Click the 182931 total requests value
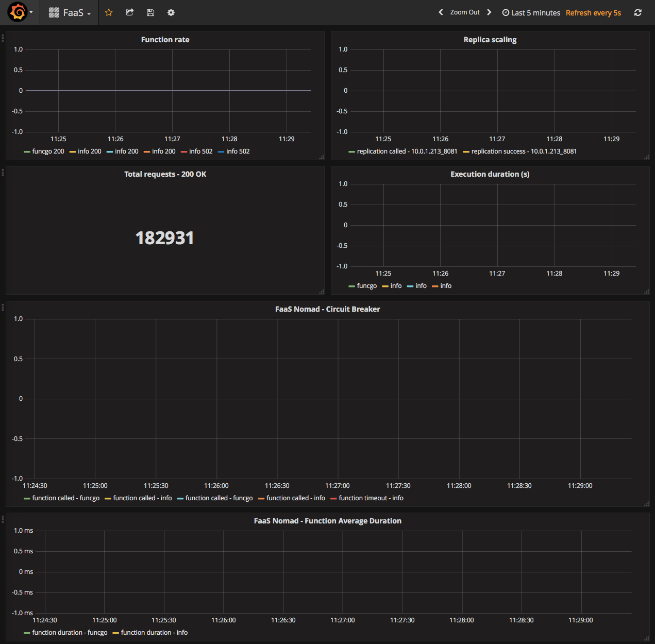655x644 pixels. point(164,238)
